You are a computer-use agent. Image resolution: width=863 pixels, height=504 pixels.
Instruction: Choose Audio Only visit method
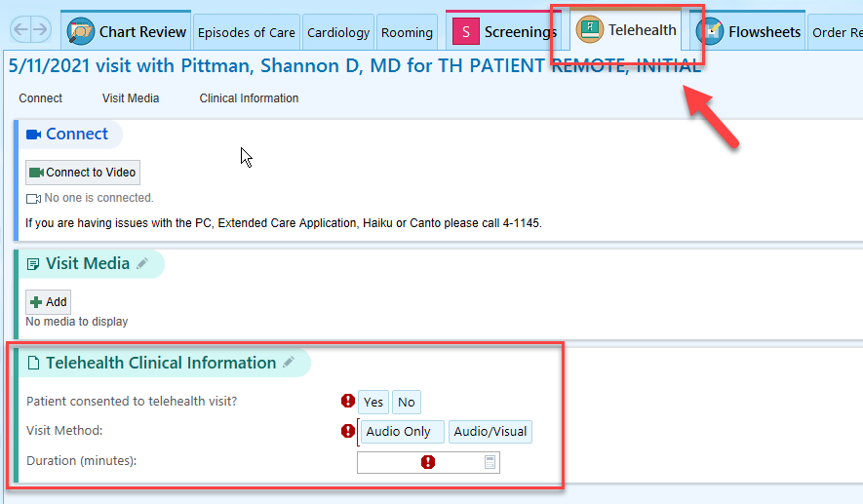[x=401, y=431]
